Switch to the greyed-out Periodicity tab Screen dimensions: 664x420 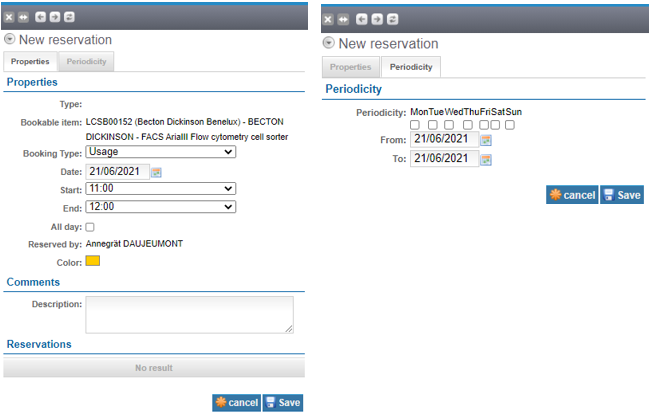[89, 62]
